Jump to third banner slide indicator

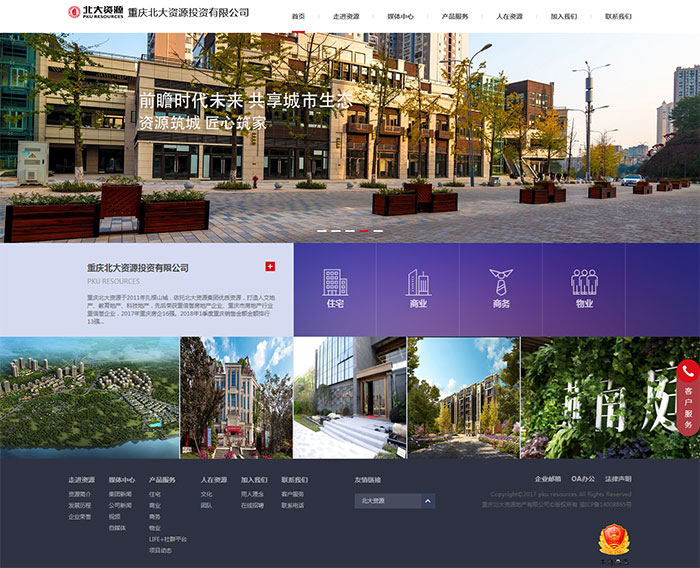pos(350,231)
